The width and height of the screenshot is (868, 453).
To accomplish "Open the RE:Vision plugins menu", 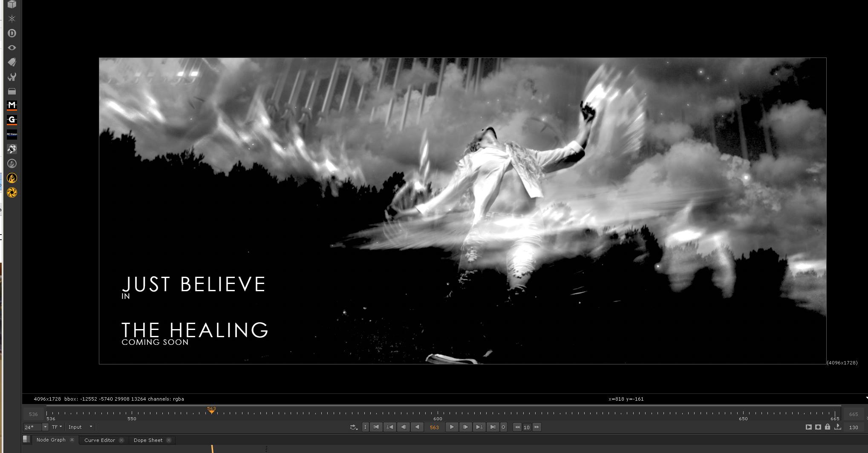I will [x=12, y=135].
